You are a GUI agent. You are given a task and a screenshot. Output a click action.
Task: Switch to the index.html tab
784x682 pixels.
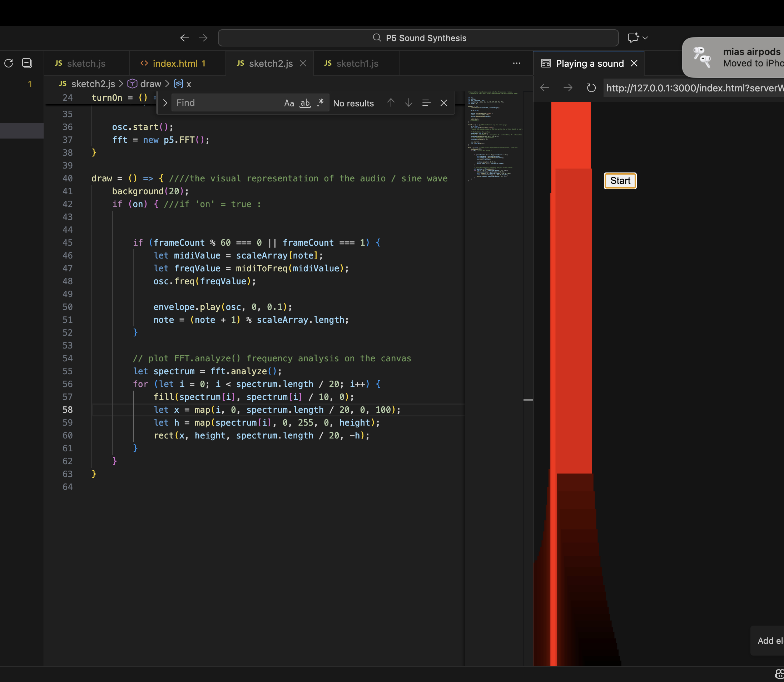coord(175,64)
